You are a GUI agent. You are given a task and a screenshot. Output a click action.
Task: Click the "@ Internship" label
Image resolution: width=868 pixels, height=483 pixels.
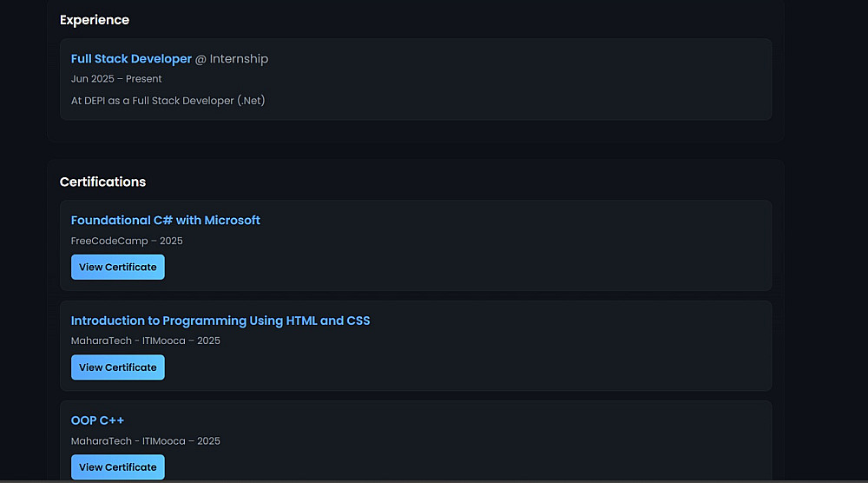[x=232, y=59]
